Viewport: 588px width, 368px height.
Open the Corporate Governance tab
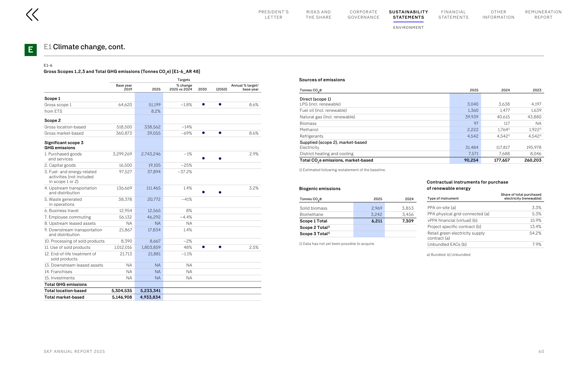[363, 15]
